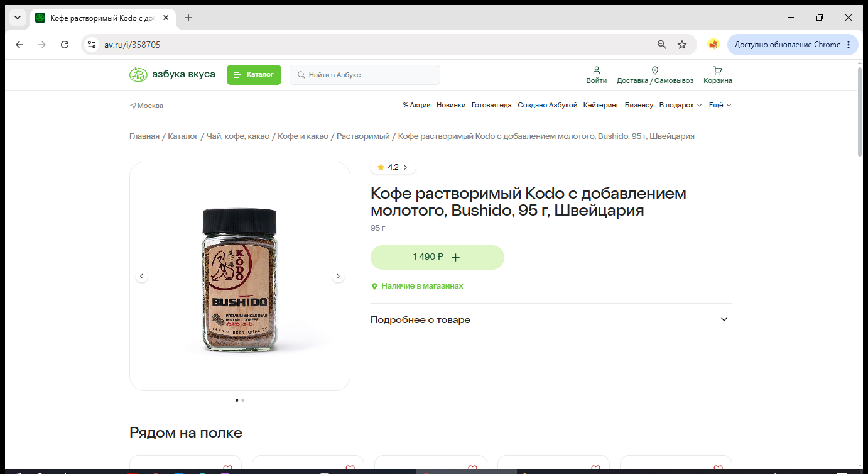The image size is (868, 474).
Task: Click the Azbuka Vkusa logo icon
Action: [x=138, y=75]
